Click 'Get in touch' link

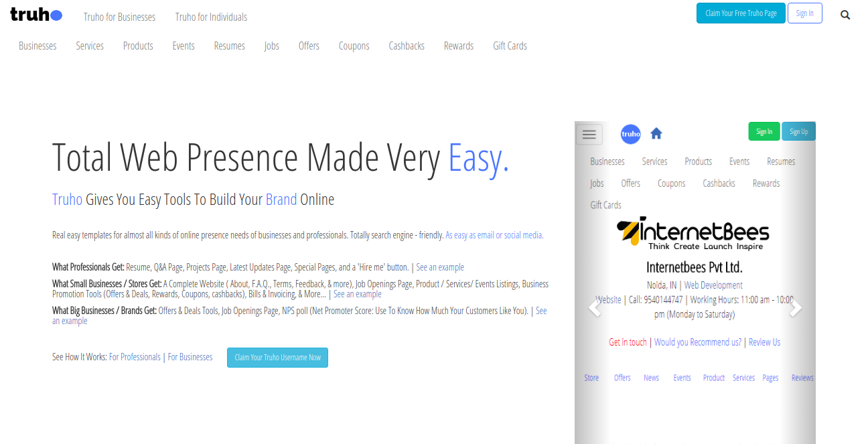click(x=628, y=342)
